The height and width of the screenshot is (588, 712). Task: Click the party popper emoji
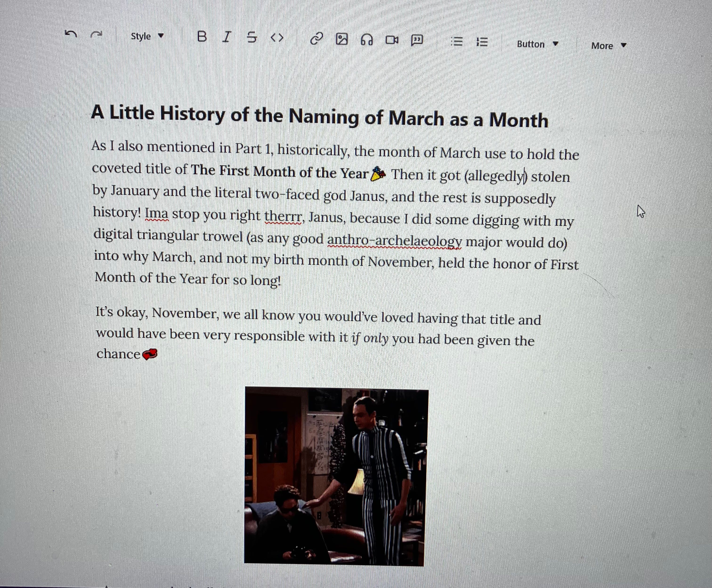click(x=378, y=174)
